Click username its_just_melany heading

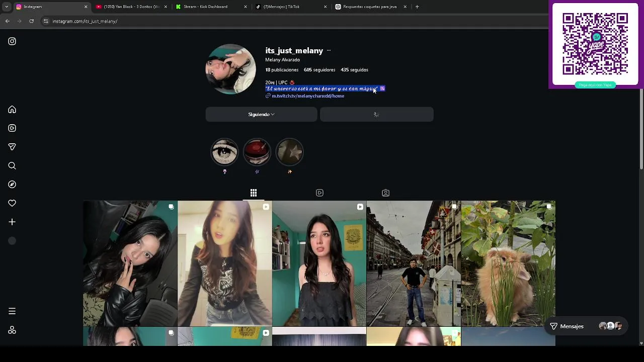click(x=294, y=51)
